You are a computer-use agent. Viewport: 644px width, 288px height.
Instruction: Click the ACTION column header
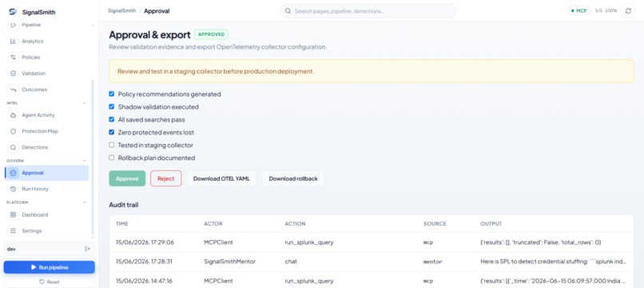click(x=296, y=224)
